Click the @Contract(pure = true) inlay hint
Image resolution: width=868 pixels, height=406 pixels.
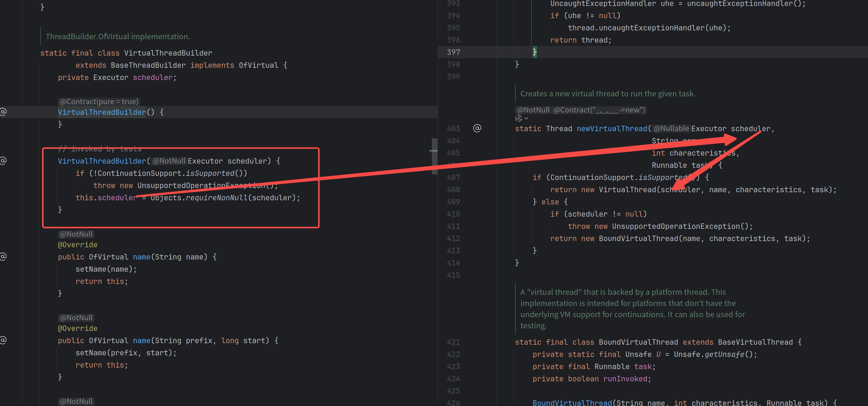(99, 102)
